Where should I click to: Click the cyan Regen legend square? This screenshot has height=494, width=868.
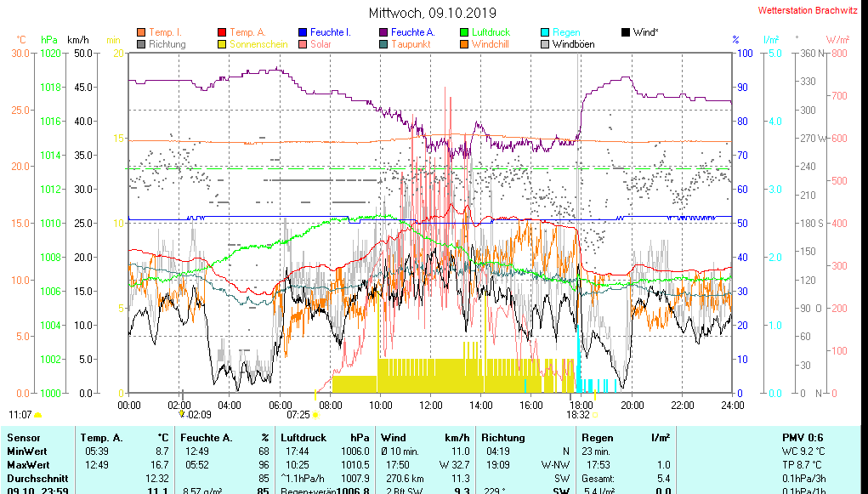click(545, 32)
